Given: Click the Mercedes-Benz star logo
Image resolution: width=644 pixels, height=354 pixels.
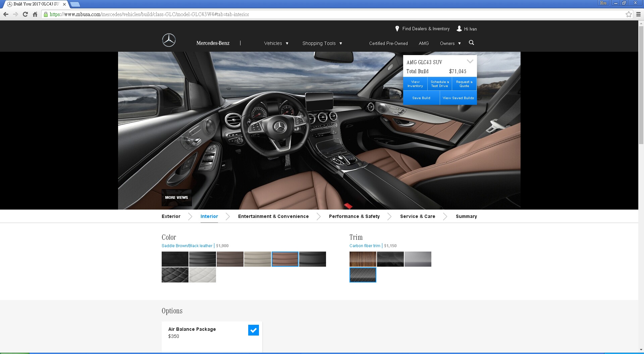Looking at the screenshot, I should coord(169,40).
